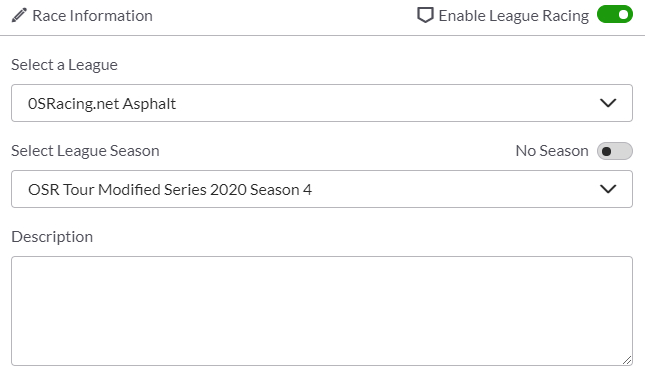Focus the empty Description text area
This screenshot has height=371, width=645.
point(322,311)
